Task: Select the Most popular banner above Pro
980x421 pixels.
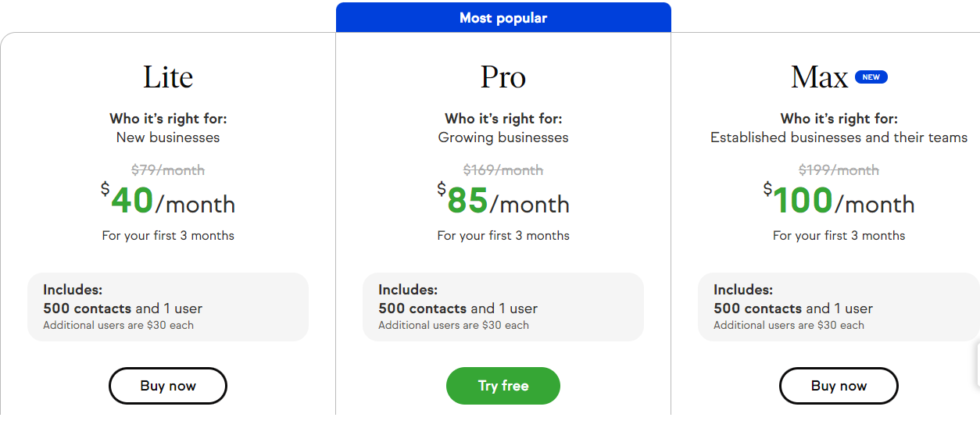Action: coord(503,17)
